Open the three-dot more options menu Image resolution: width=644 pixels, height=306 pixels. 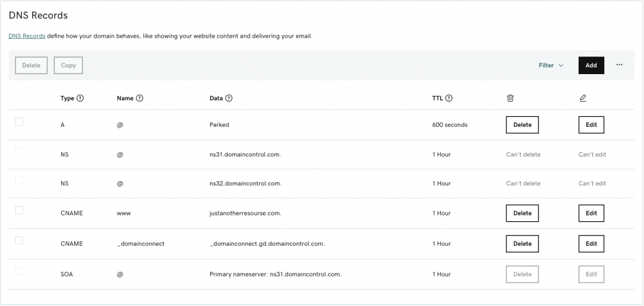[x=619, y=65]
